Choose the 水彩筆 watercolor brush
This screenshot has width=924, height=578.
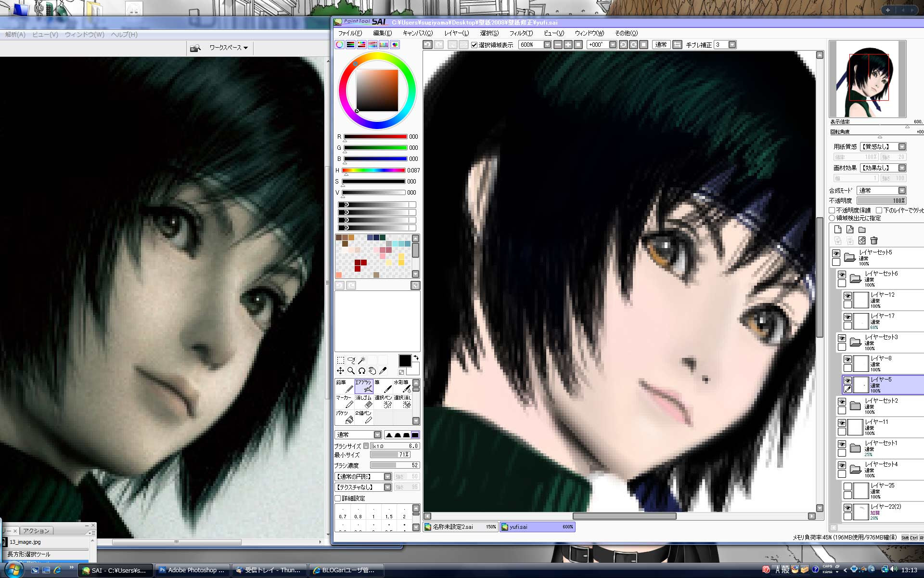402,386
